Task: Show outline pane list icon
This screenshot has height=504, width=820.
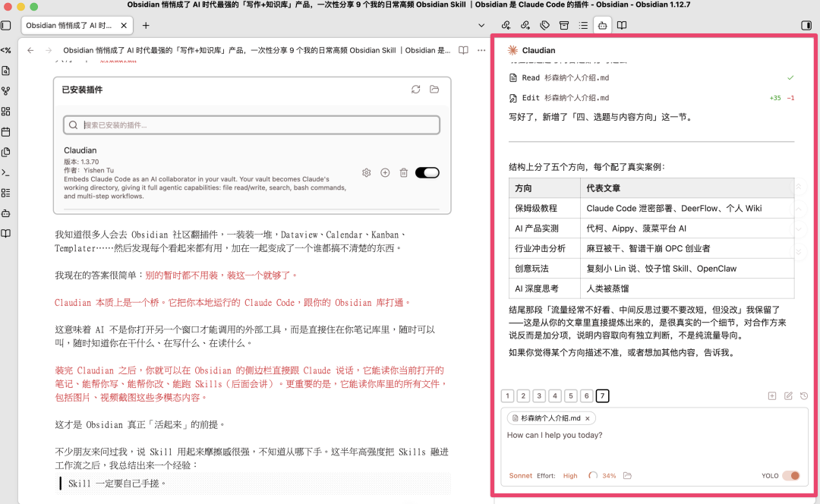Action: coord(583,25)
